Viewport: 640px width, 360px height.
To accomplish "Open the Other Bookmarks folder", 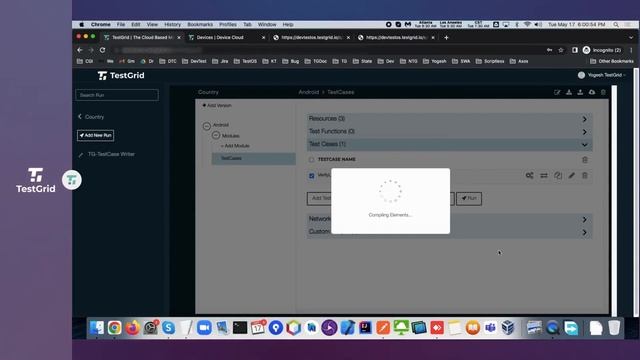I will 612,61.
